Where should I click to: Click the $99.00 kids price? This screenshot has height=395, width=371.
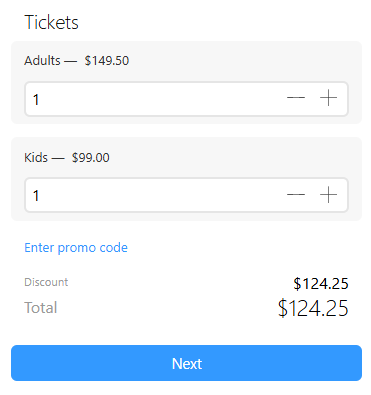pos(91,157)
